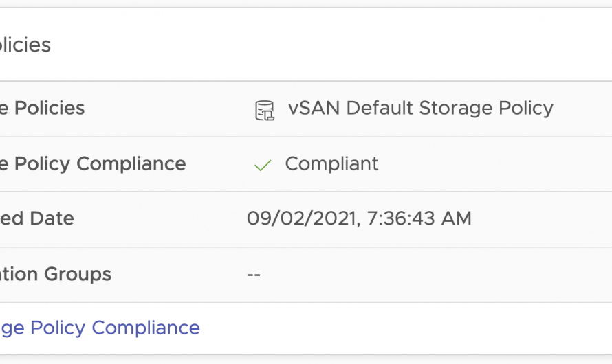Click the Date row label
The height and width of the screenshot is (364, 612).
pos(36,219)
